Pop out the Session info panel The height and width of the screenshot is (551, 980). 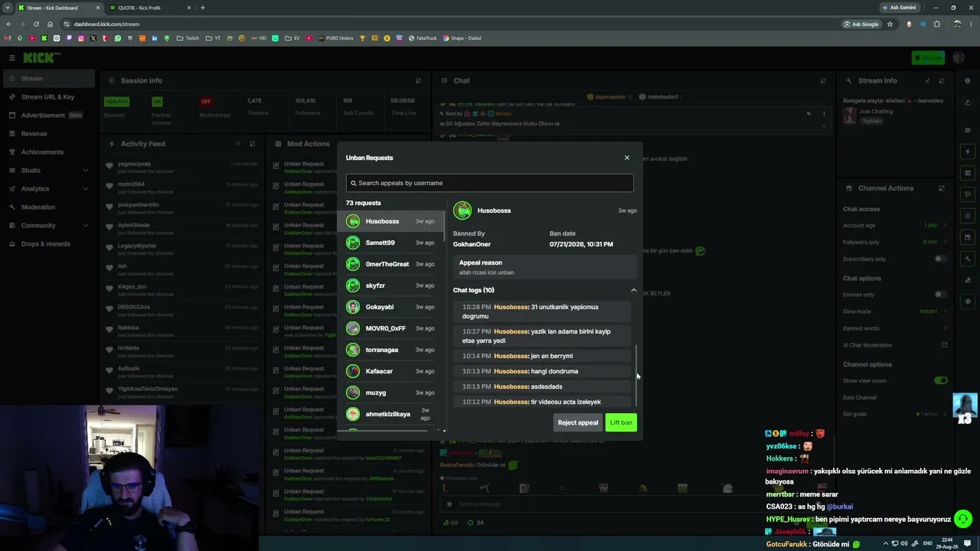418,80
